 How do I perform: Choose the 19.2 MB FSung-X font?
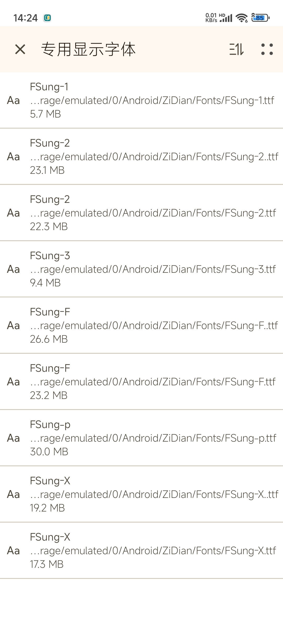click(x=50, y=481)
